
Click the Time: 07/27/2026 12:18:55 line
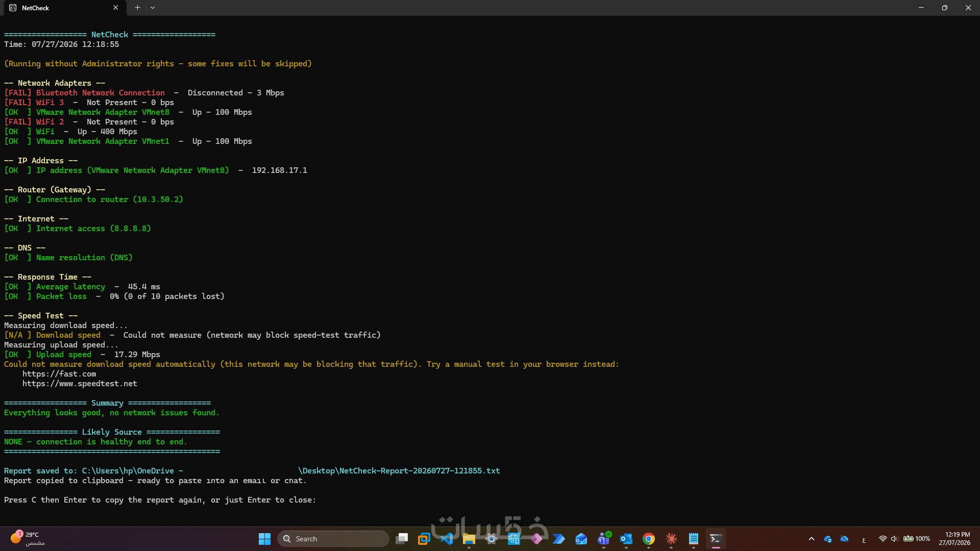[62, 44]
